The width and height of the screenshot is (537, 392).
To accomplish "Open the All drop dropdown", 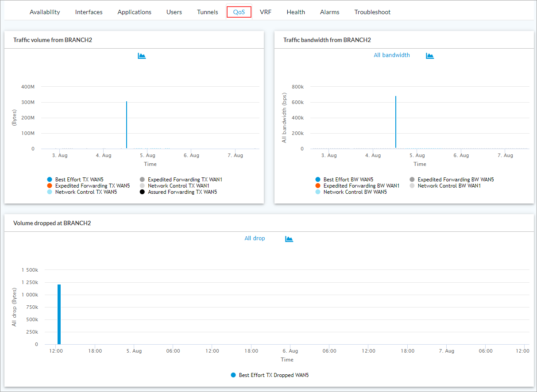I will pyautogui.click(x=255, y=238).
